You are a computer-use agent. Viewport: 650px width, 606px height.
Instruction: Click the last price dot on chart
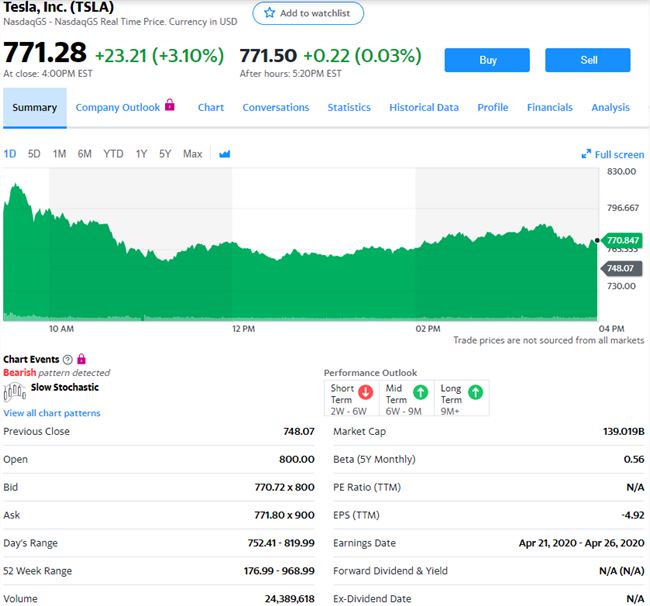click(x=597, y=240)
